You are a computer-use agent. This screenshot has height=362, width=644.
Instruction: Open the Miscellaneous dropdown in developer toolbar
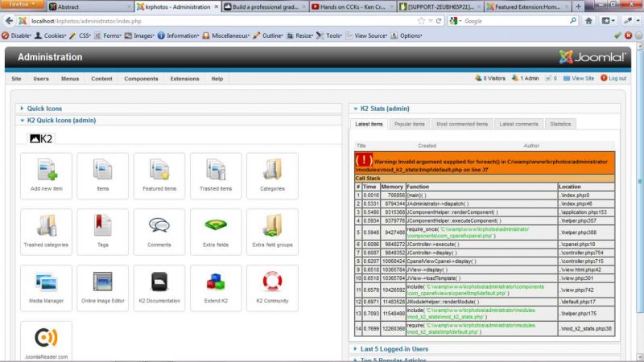click(x=226, y=35)
